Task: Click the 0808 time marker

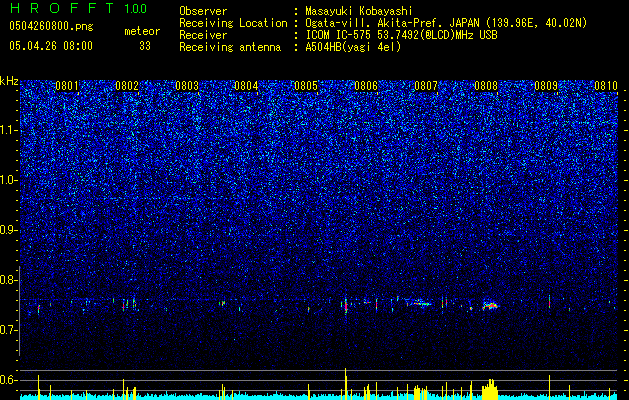Action: (486, 85)
